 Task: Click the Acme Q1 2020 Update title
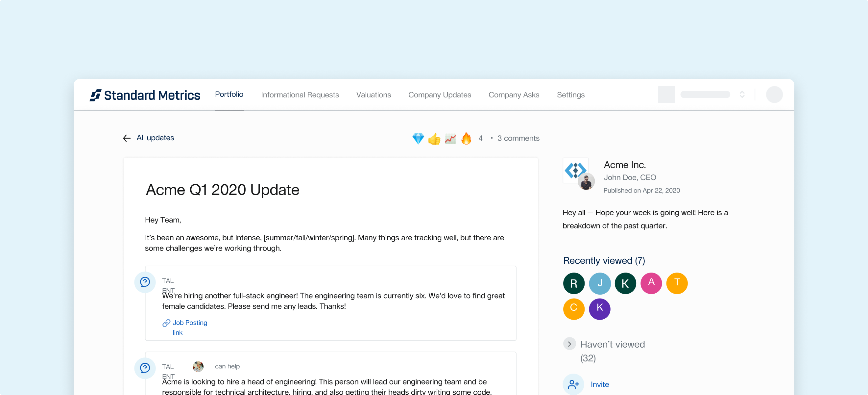click(222, 190)
